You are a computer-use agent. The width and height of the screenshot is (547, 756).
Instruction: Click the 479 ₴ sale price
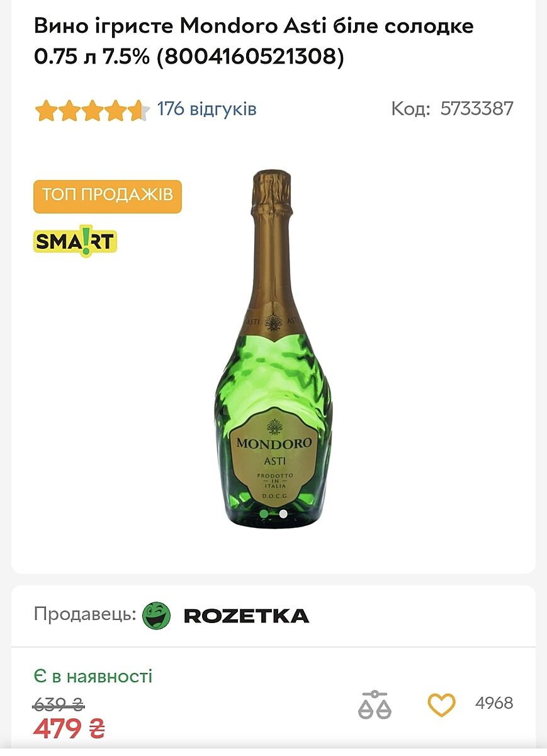coord(69,730)
